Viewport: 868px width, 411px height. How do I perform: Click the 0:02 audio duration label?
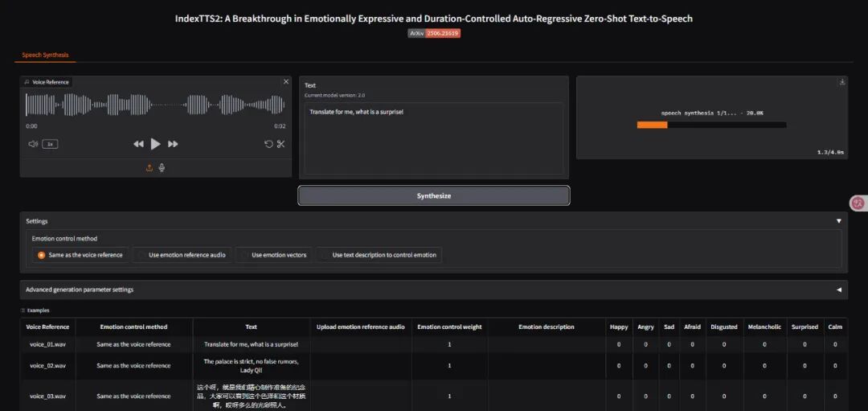click(280, 126)
